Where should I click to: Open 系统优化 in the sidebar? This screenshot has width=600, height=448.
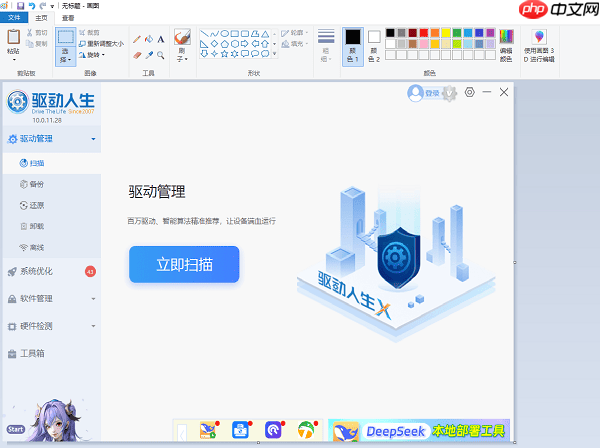pos(52,272)
